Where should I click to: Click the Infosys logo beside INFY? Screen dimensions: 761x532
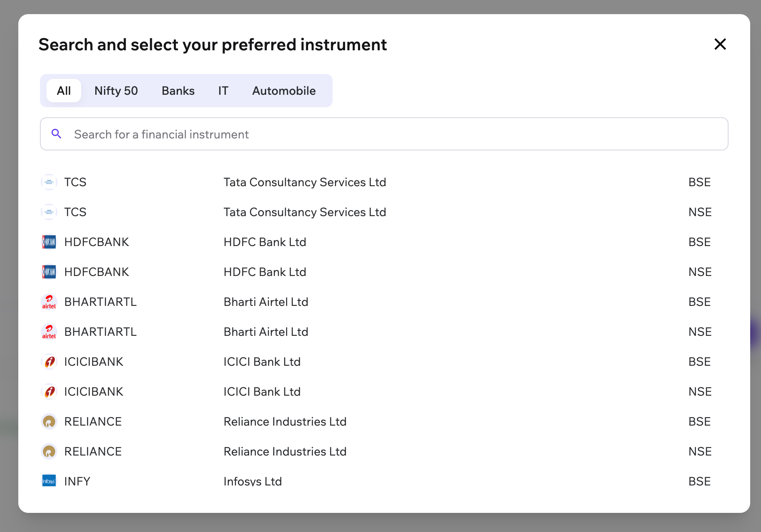[x=49, y=481]
